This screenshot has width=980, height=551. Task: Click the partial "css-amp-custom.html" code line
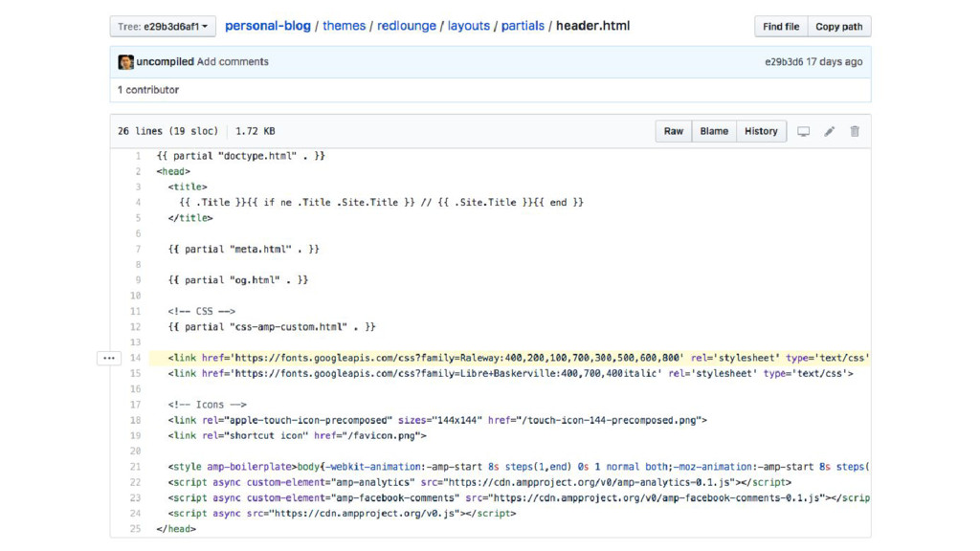[x=272, y=327]
